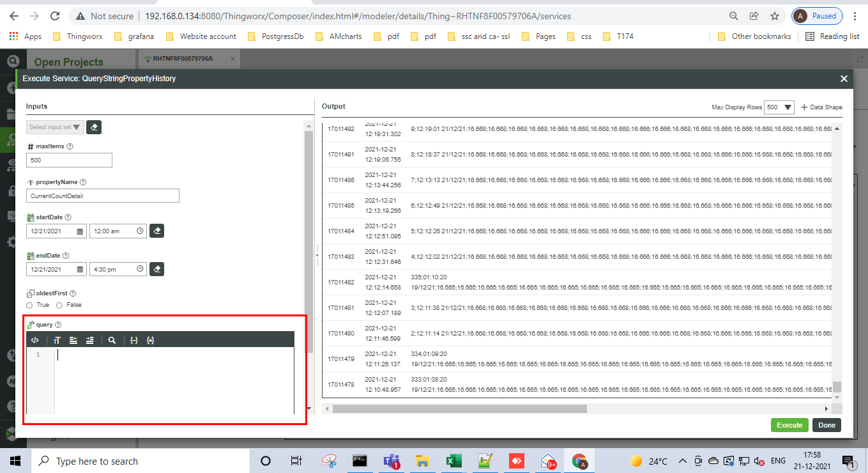Viewport: 868px width, 473px height.
Task: Click the code snippets icon in query toolbar
Action: (x=35, y=341)
